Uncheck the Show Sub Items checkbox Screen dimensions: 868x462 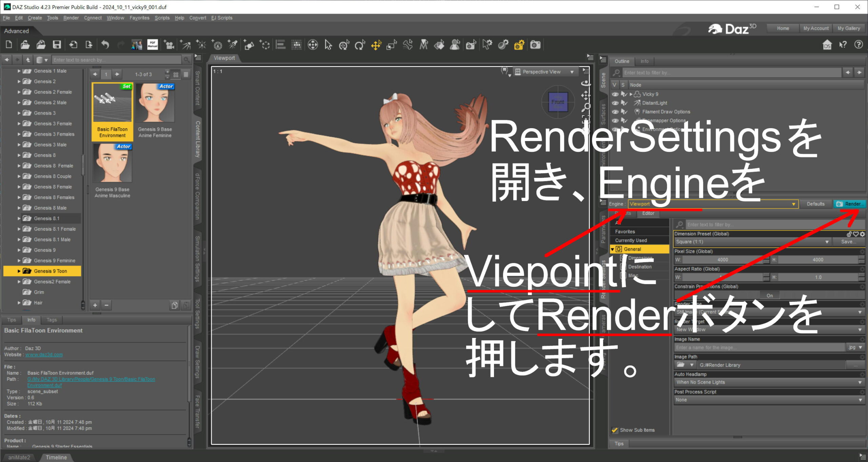pos(614,430)
